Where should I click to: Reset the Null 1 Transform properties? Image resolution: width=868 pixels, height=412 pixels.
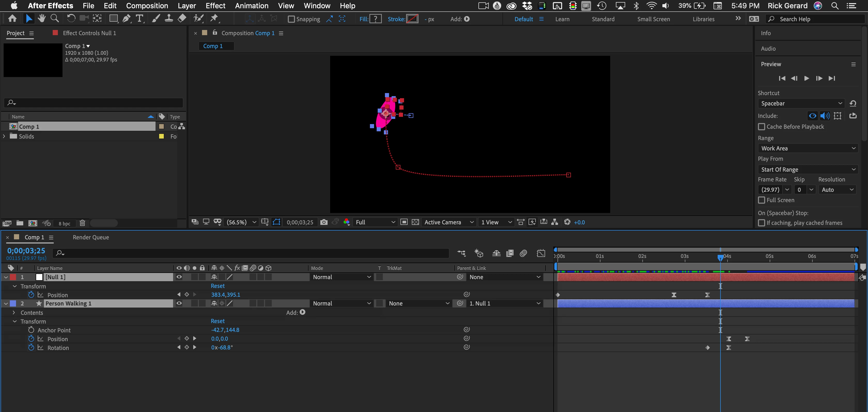coord(217,286)
